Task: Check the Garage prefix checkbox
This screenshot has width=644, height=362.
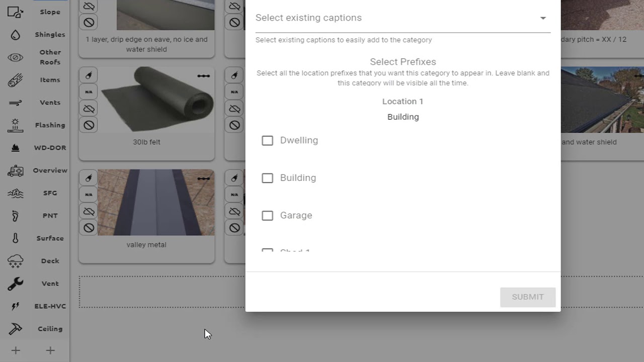Action: pyautogui.click(x=267, y=215)
